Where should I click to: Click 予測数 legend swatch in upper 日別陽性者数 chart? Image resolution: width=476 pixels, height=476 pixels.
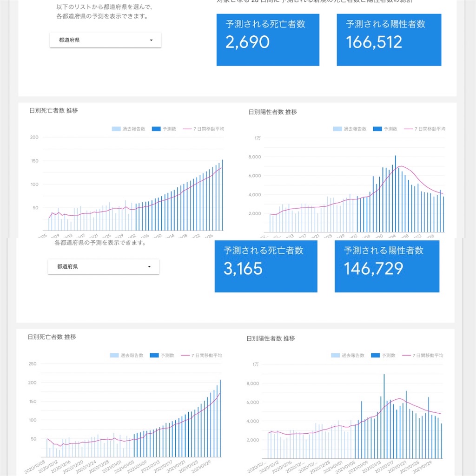click(x=377, y=129)
